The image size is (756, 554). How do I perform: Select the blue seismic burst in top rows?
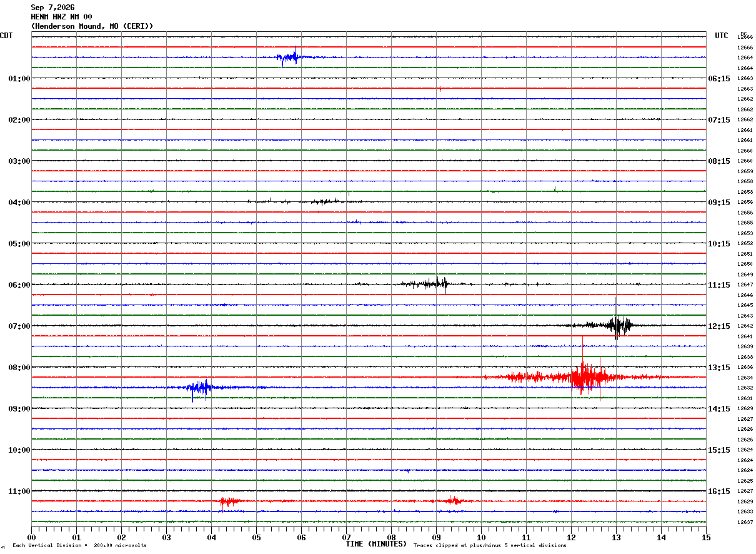click(x=289, y=58)
